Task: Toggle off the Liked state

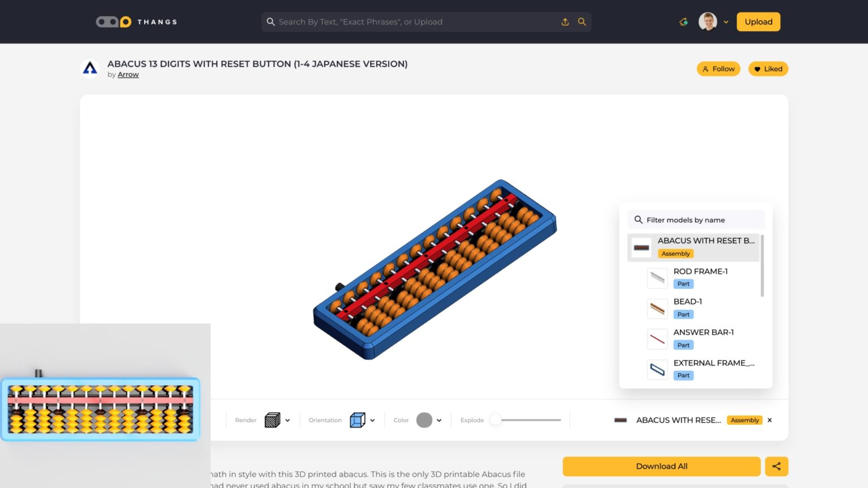Action: pyautogui.click(x=768, y=68)
